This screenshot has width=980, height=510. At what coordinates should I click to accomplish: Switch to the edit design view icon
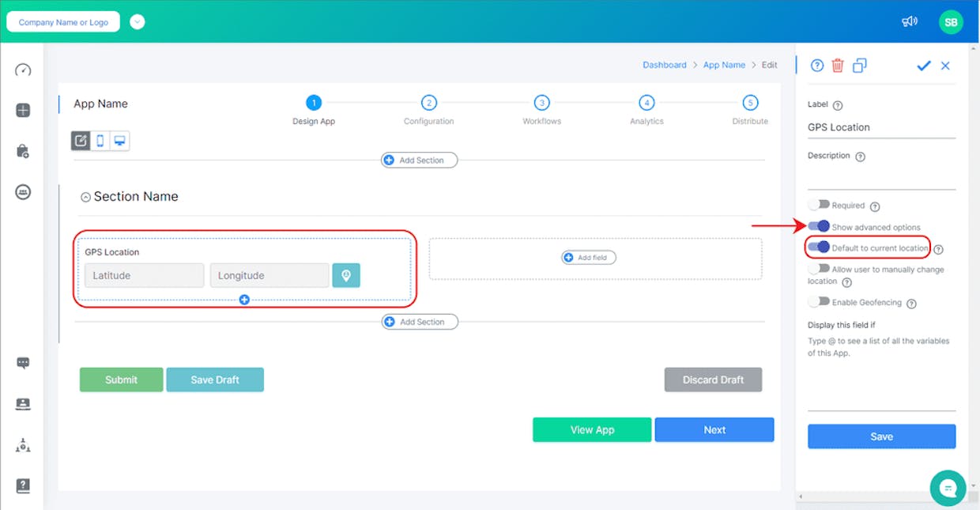point(81,141)
